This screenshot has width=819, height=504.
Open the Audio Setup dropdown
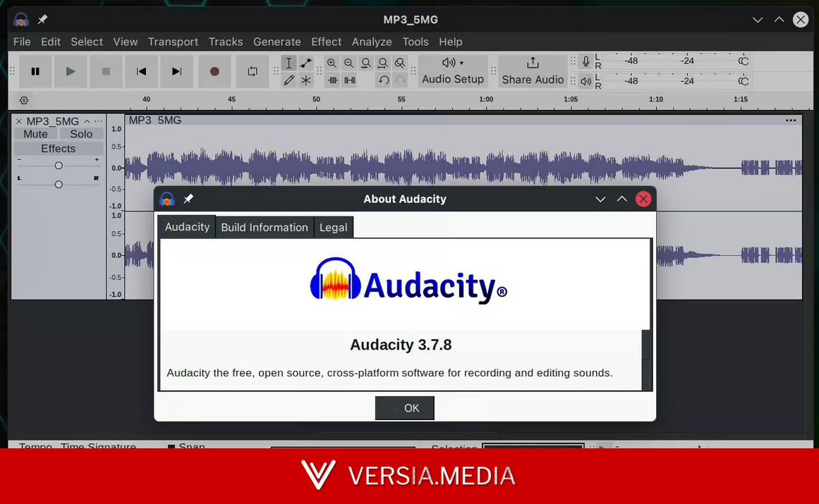[453, 71]
